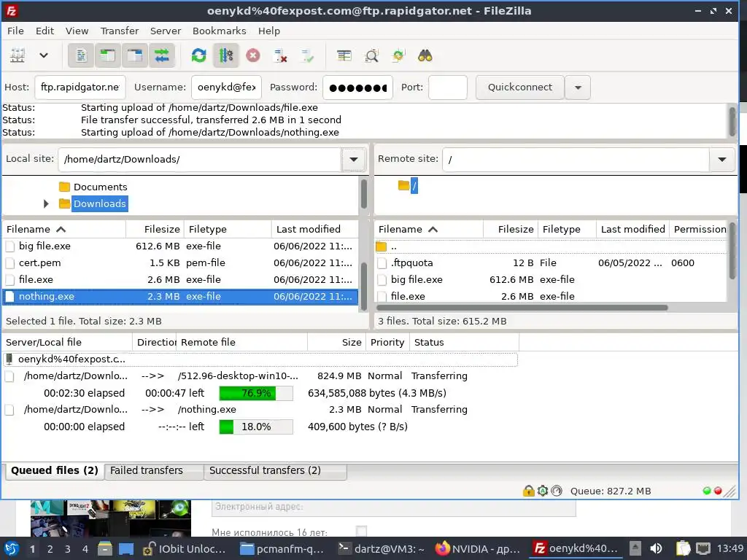Image resolution: width=747 pixels, height=560 pixels.
Task: Open Quickconnect history dropdown arrow
Action: tap(578, 87)
